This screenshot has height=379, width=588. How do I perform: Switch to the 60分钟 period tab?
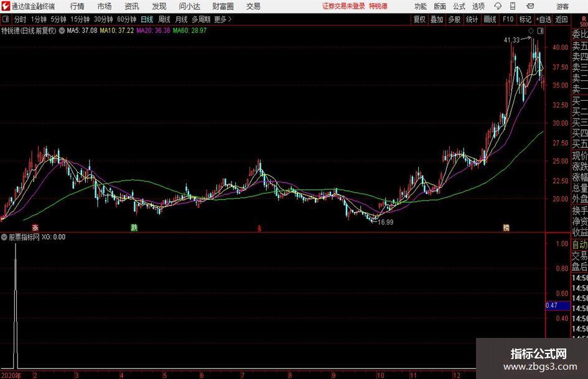[126, 19]
